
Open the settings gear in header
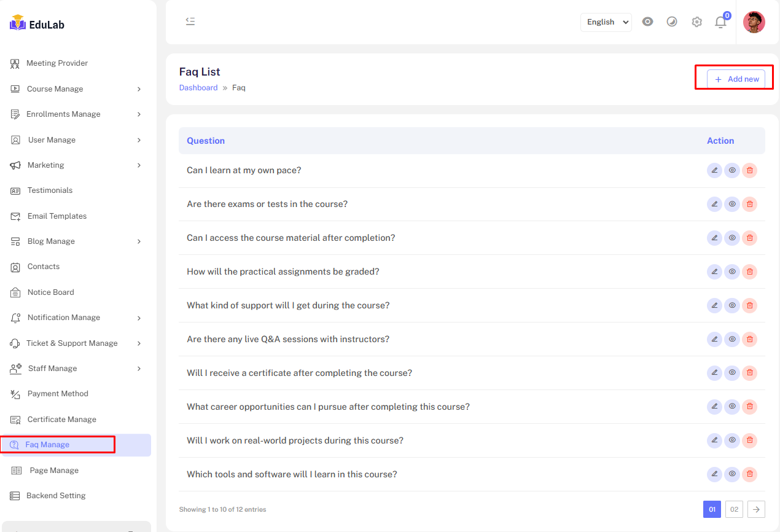[x=696, y=22]
